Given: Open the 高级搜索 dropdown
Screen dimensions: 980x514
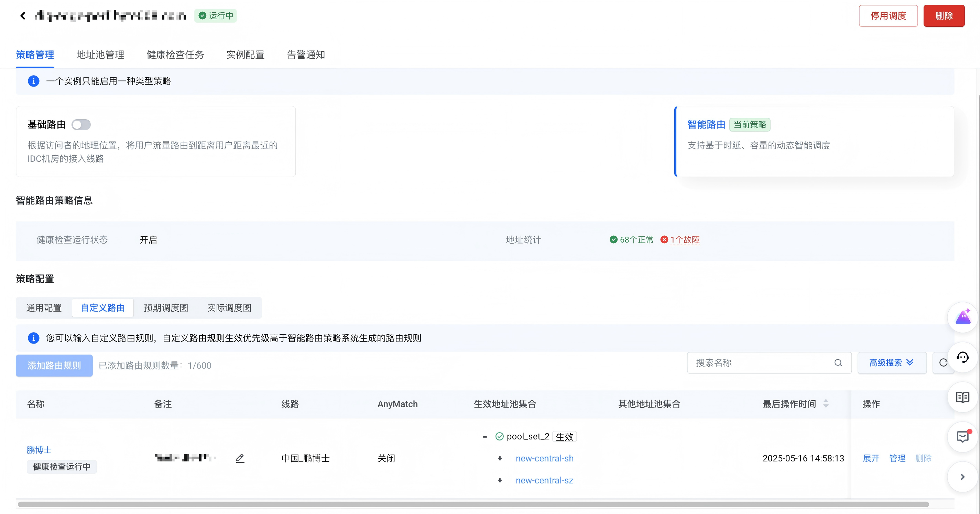Looking at the screenshot, I should point(891,363).
